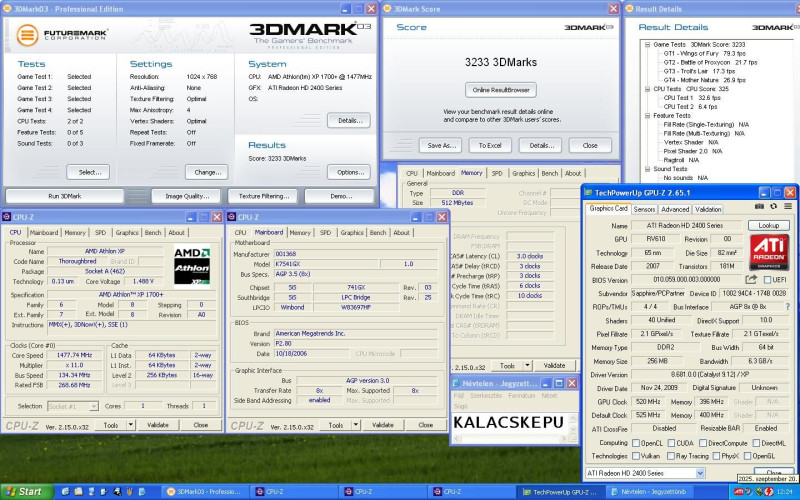Collapse the Game Tests tree node
The height and width of the screenshot is (500, 800).
coord(647,44)
